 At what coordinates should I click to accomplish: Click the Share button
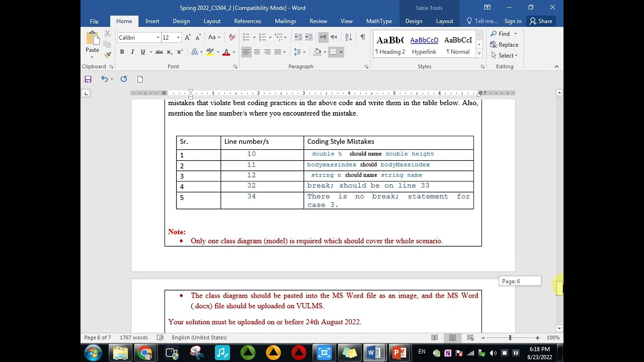[x=540, y=21]
